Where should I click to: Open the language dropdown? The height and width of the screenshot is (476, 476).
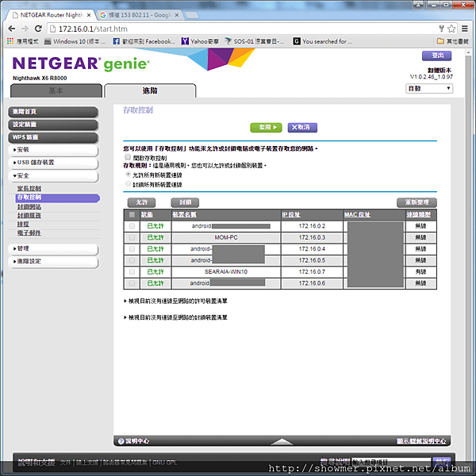(429, 88)
